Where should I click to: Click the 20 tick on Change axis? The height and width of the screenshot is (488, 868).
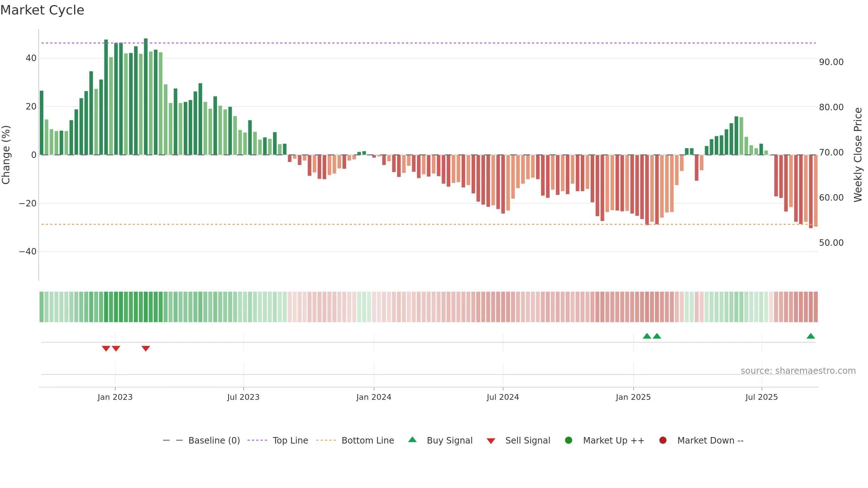coord(31,107)
